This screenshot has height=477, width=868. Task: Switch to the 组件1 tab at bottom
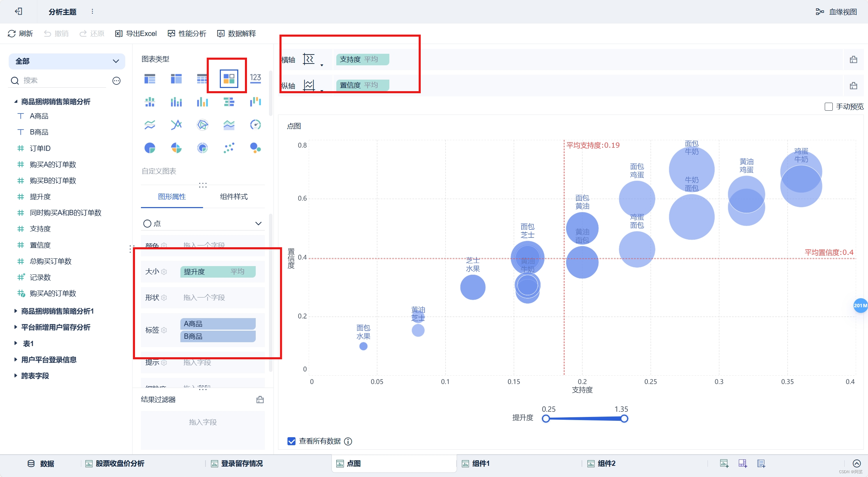click(481, 463)
